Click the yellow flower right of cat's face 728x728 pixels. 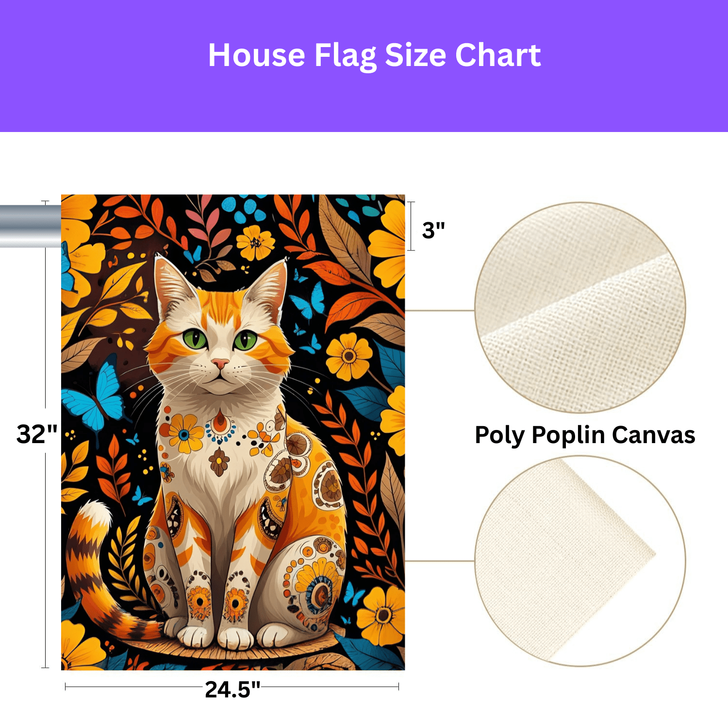[x=348, y=357]
